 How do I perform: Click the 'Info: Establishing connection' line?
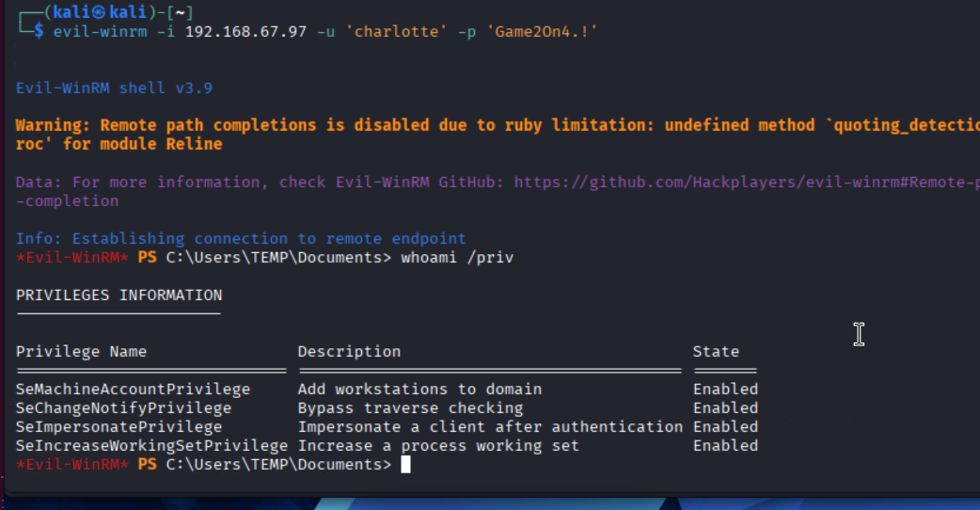(242, 239)
